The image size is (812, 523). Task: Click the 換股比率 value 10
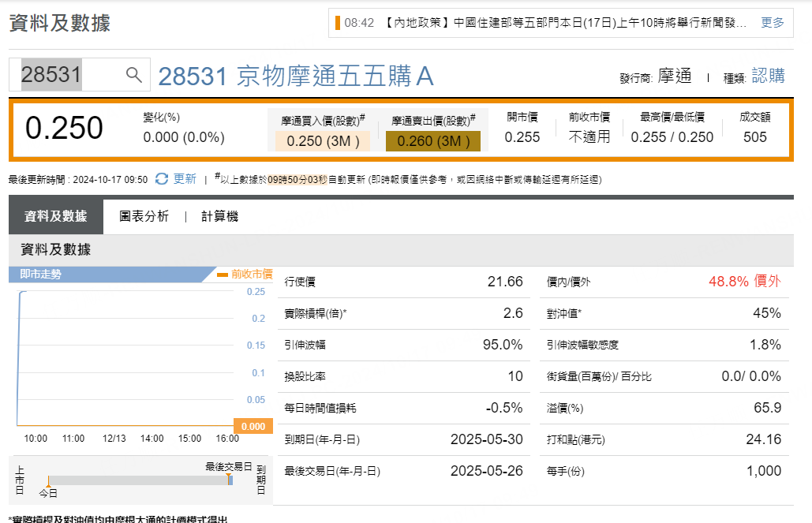pos(515,376)
